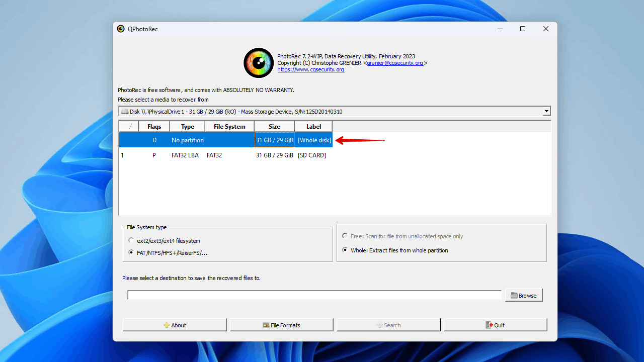
Task: Click the '[SD CARD]' label cell
Action: click(x=312, y=155)
